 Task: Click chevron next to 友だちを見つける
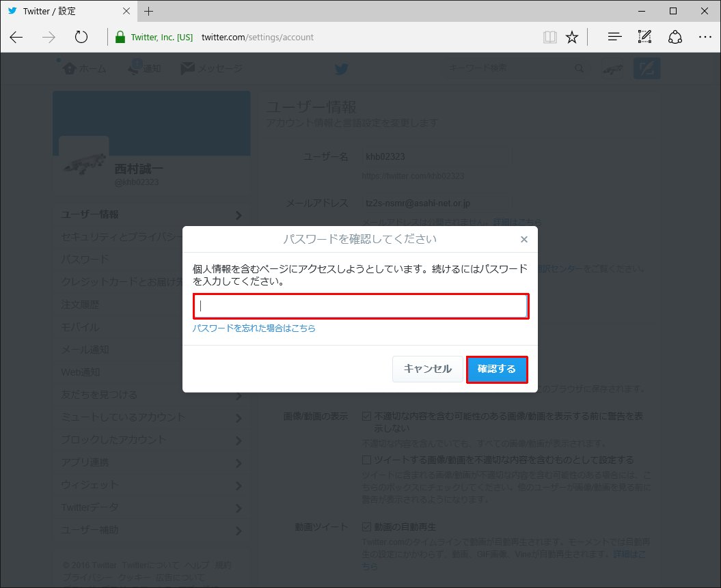[239, 395]
